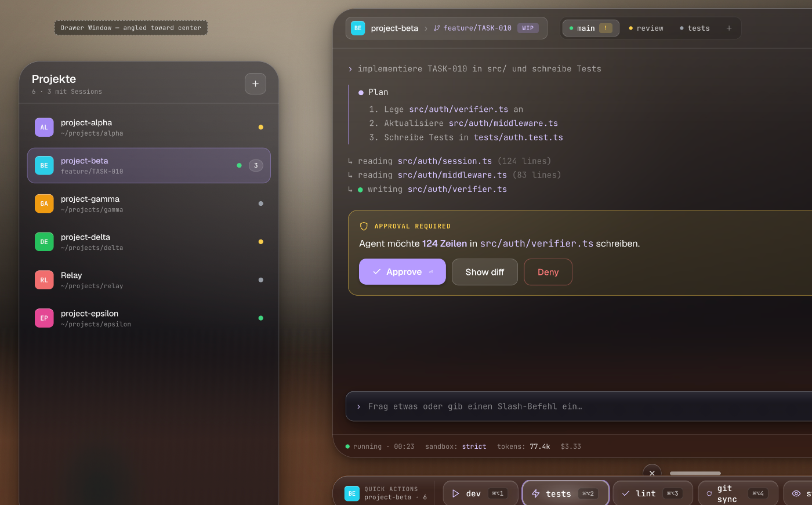The width and height of the screenshot is (812, 505).
Task: Click src/auth/session.ts in the reading line
Action: tap(444, 161)
